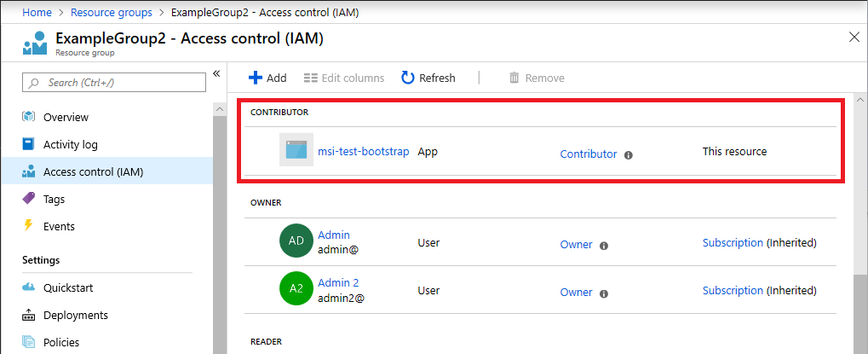The width and height of the screenshot is (868, 354).
Task: Click the Tags purple tag icon
Action: point(29,199)
